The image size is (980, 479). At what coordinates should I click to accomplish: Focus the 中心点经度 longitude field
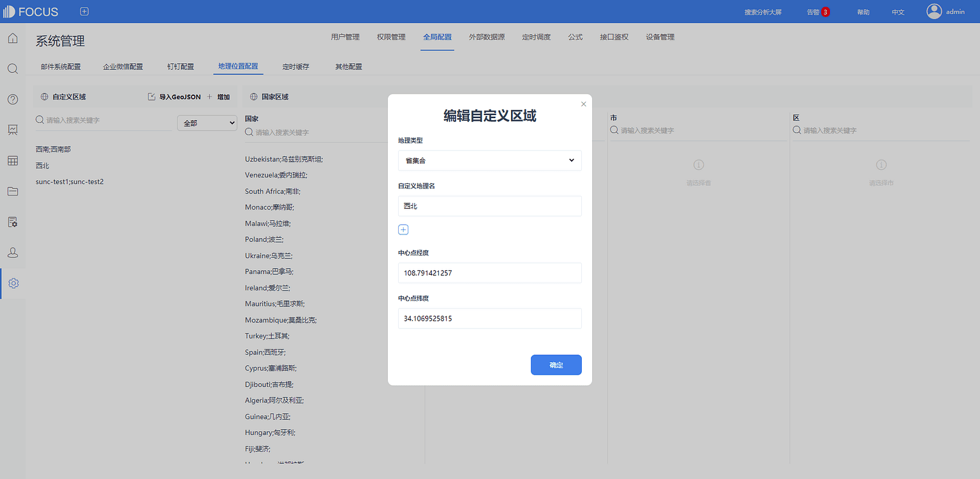click(490, 273)
